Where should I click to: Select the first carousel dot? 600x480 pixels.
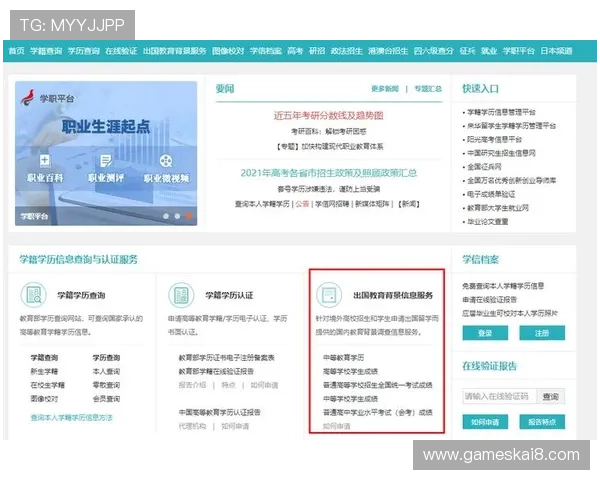tap(166, 216)
